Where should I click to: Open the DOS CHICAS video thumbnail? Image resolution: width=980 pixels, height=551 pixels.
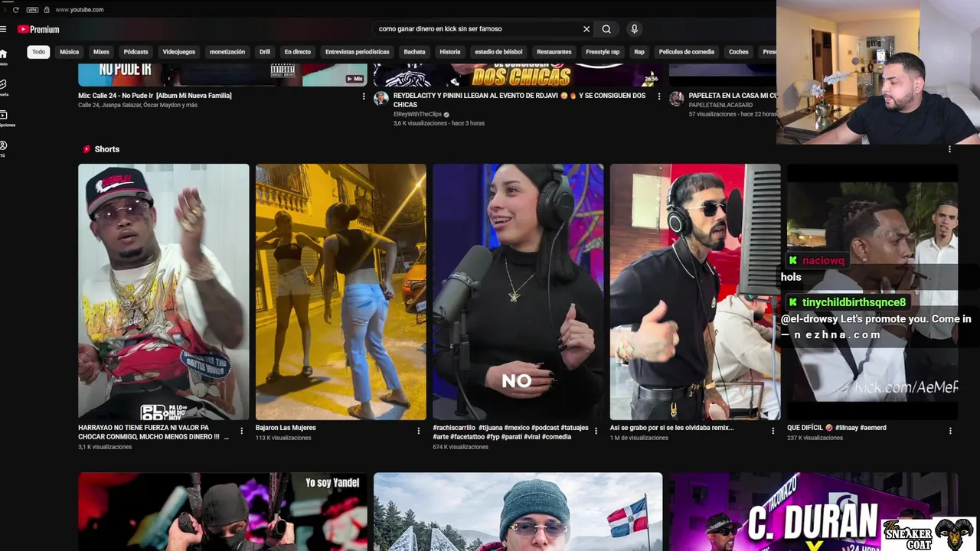pos(518,75)
